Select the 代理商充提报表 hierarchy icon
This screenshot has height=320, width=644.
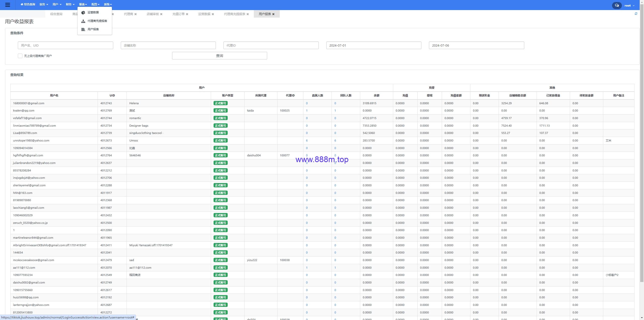point(83,21)
